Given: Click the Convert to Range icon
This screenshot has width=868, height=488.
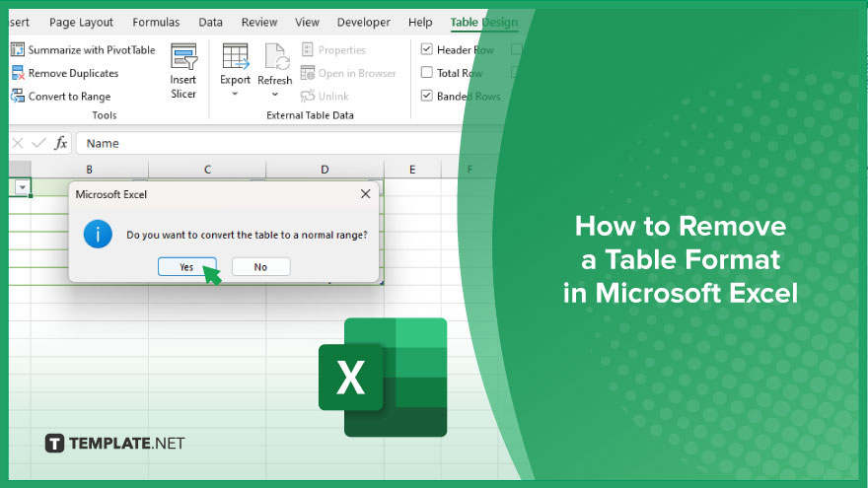Looking at the screenshot, I should 18,97.
